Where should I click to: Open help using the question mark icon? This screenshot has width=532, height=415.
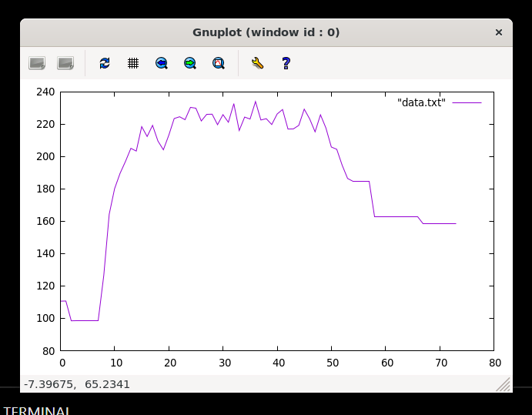(286, 63)
